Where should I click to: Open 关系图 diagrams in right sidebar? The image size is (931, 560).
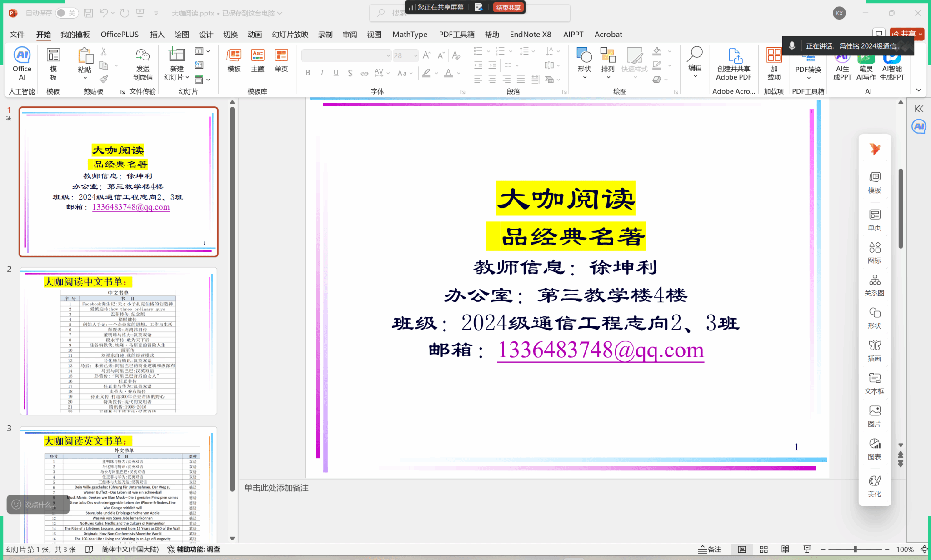(x=874, y=285)
